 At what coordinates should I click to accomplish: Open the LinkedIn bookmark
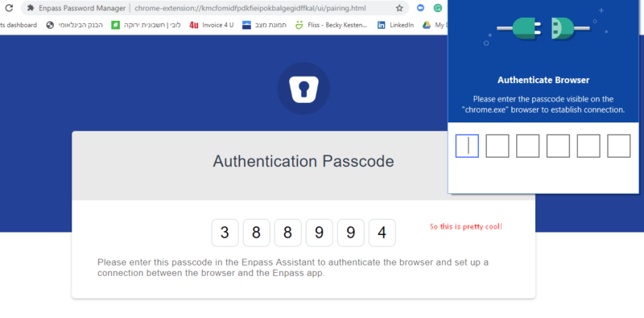pyautogui.click(x=395, y=25)
